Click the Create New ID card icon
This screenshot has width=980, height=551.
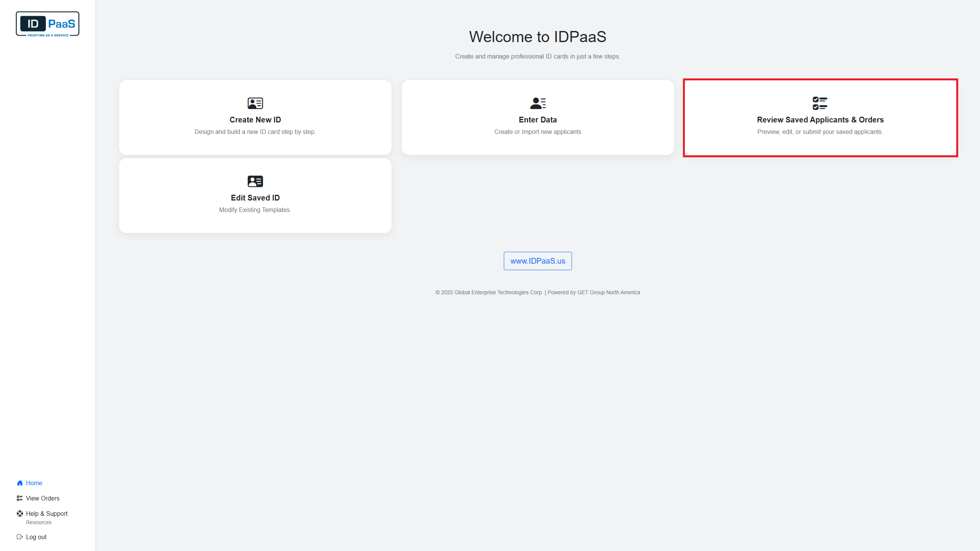click(x=255, y=103)
